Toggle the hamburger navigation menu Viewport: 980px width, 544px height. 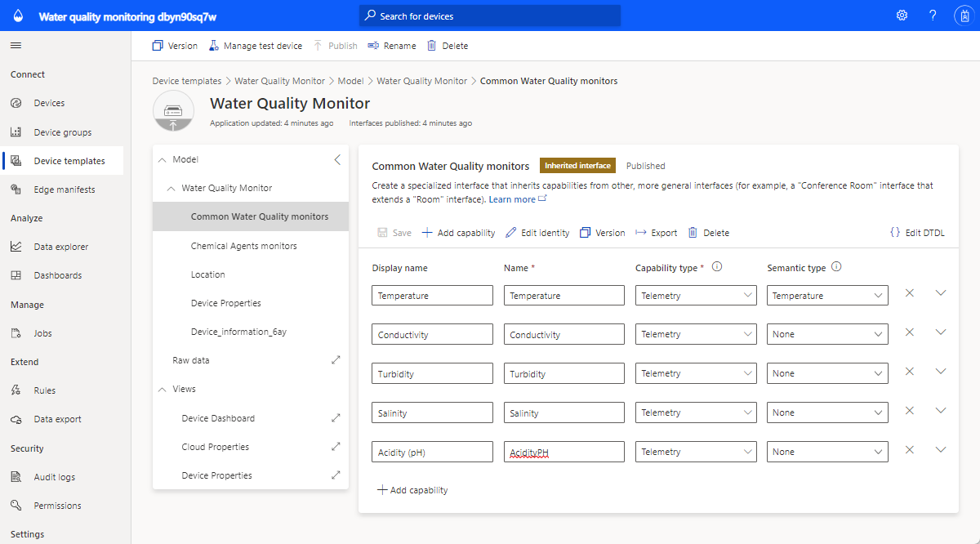coord(16,46)
